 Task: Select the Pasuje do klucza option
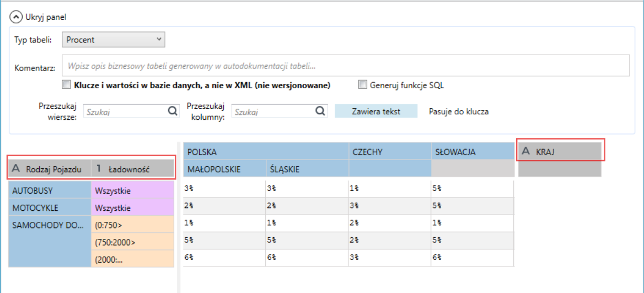click(x=459, y=111)
